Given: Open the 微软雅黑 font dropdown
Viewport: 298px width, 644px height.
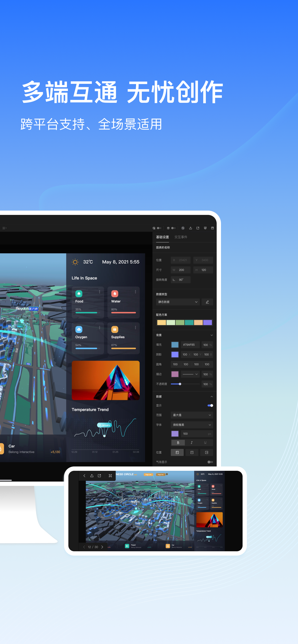Looking at the screenshot, I should point(192,425).
